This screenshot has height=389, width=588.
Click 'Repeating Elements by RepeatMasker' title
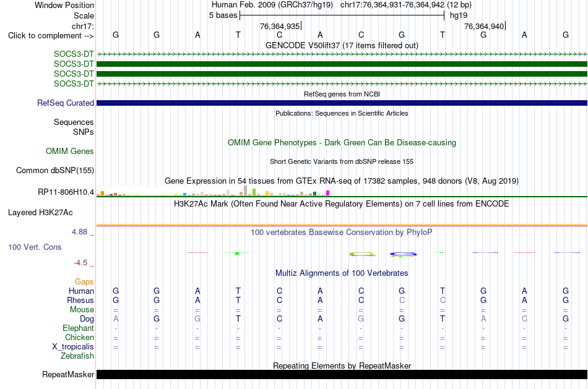click(342, 365)
